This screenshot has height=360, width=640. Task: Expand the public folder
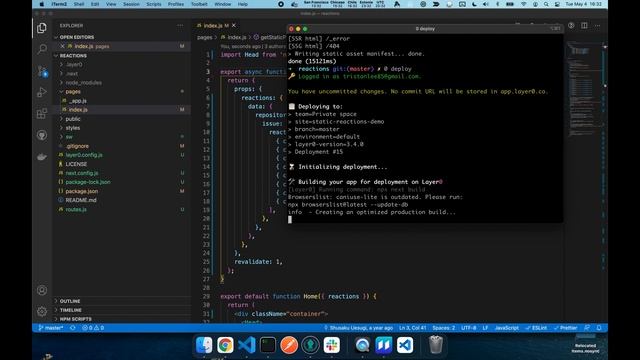click(73, 119)
